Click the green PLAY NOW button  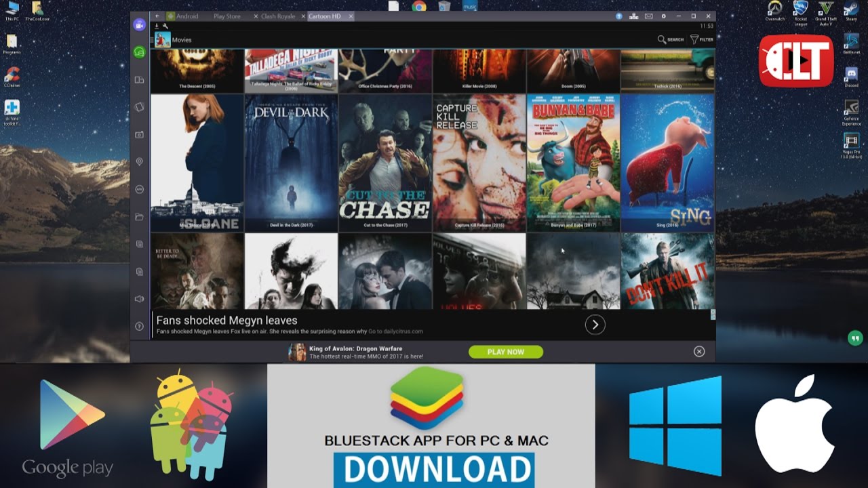point(506,352)
